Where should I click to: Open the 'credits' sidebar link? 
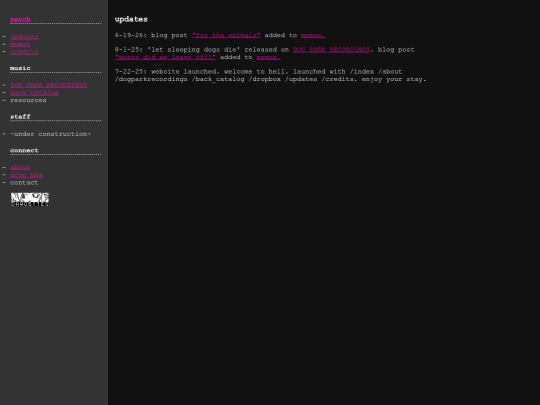point(24,52)
